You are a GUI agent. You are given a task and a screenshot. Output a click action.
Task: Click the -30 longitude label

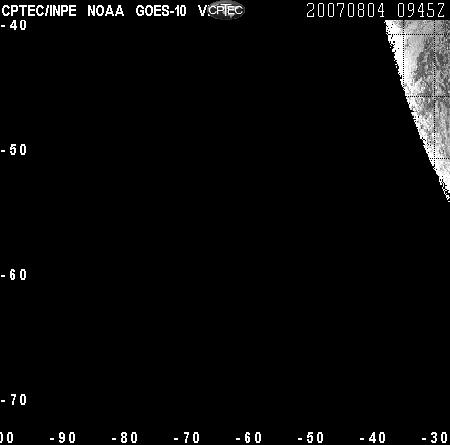pyautogui.click(x=435, y=438)
